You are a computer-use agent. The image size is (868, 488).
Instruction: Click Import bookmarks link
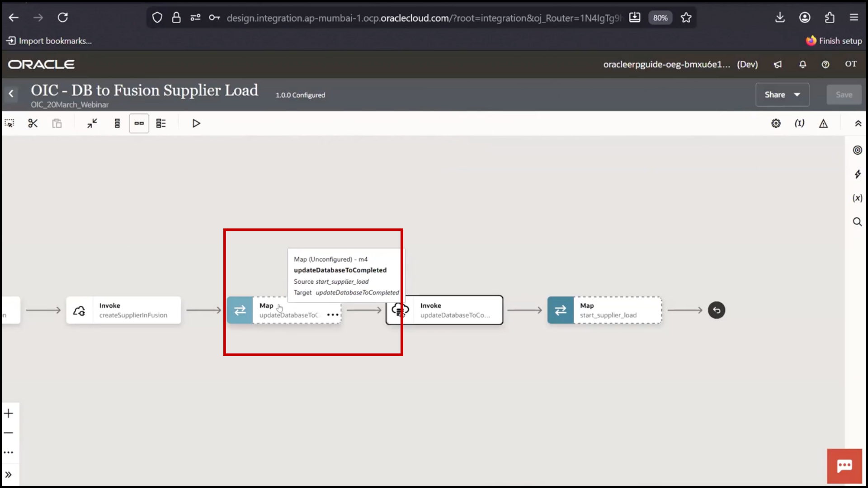pos(49,41)
